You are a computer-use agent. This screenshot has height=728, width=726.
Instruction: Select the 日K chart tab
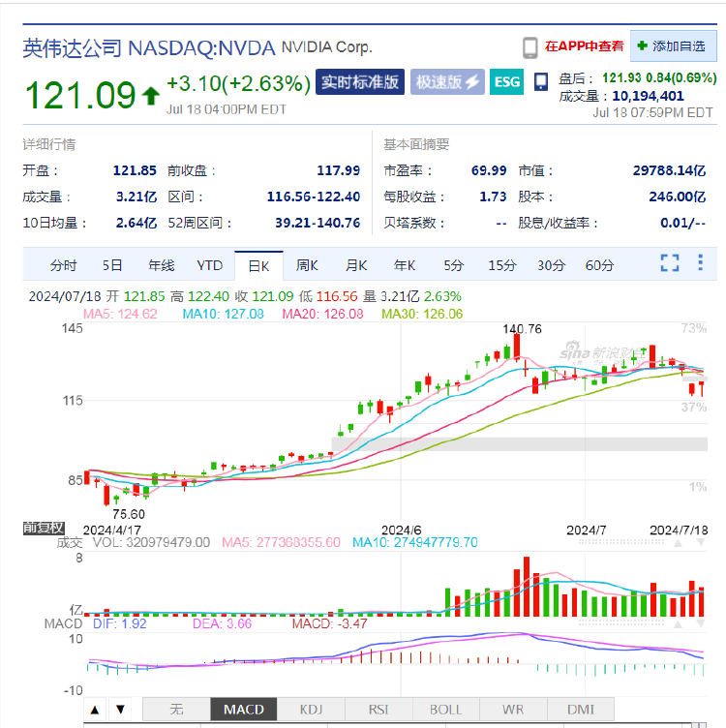(x=258, y=266)
